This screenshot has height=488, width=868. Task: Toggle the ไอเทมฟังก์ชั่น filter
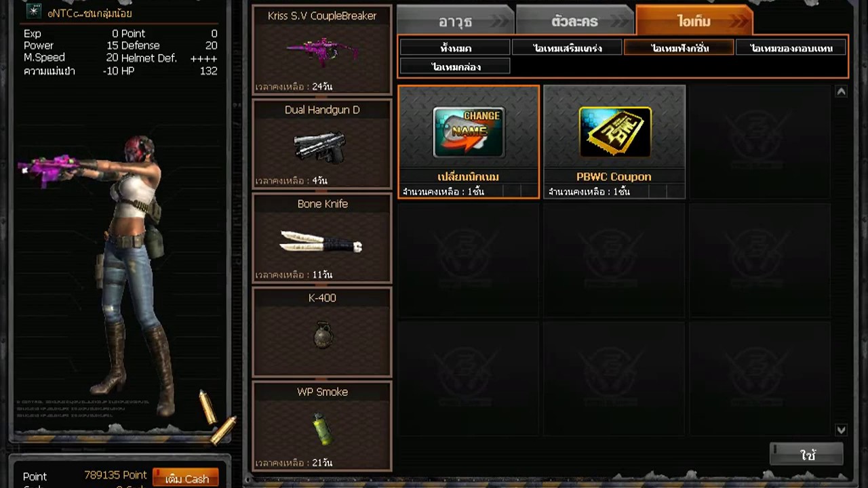pos(679,47)
